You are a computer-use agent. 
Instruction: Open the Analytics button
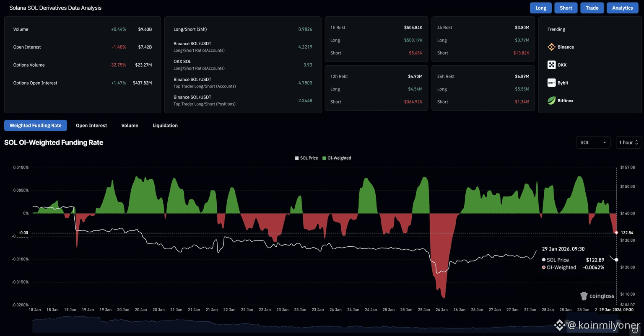[623, 8]
